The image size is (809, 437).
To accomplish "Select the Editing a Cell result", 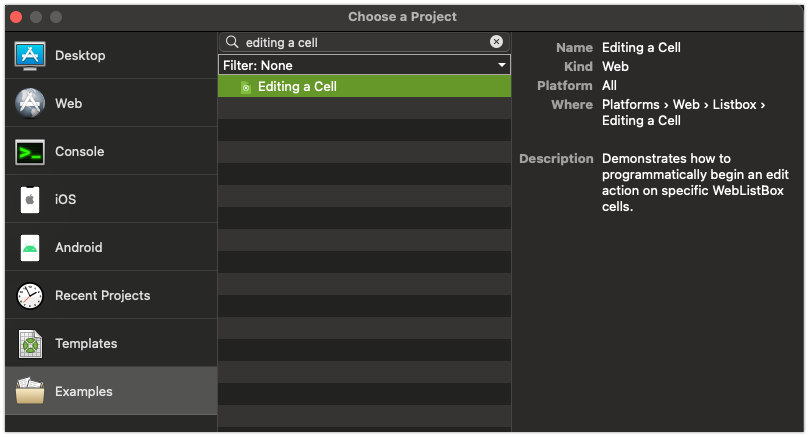I will coord(297,87).
